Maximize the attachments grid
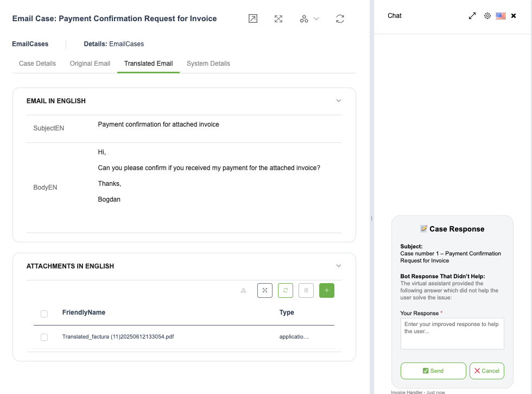This screenshot has height=394, width=532. [265, 290]
